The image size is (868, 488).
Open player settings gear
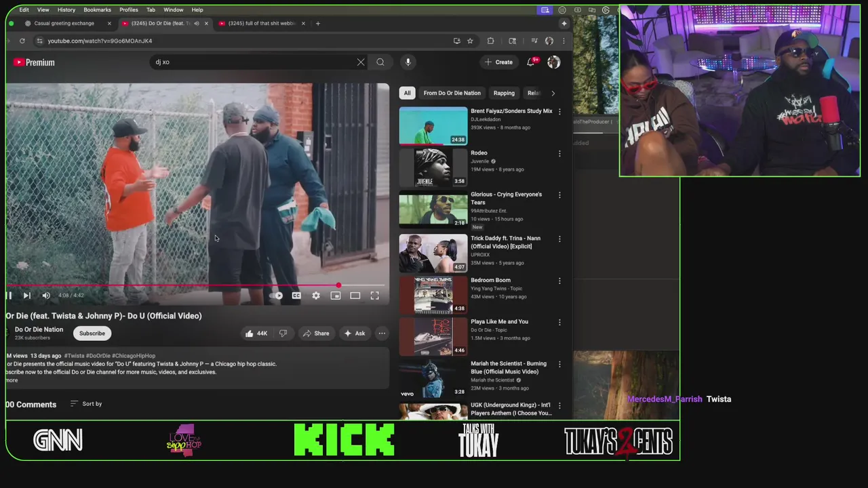(316, 296)
